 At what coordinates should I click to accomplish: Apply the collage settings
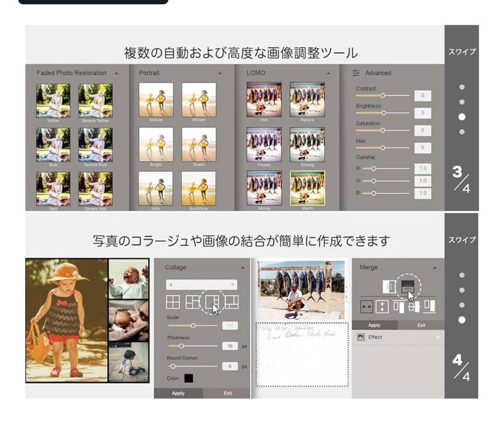tap(178, 393)
